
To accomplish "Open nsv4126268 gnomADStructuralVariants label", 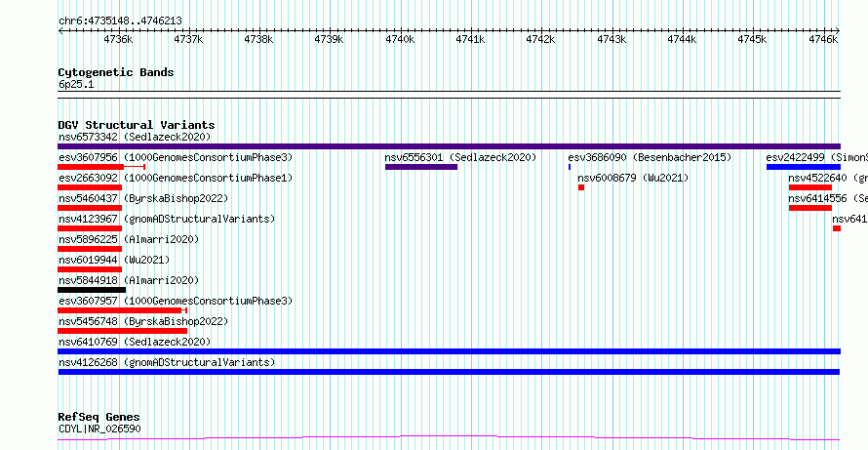I will coord(167,362).
